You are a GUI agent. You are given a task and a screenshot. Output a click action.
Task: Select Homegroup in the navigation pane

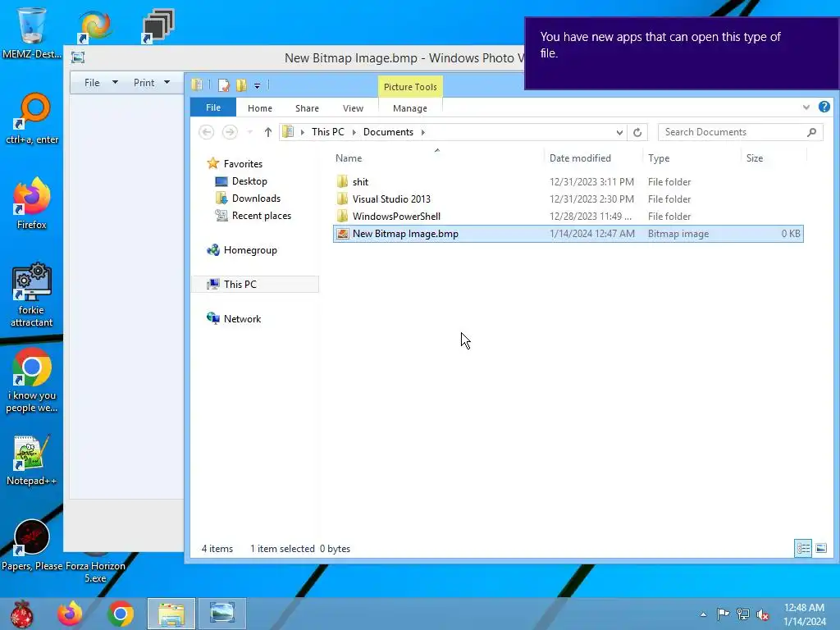tap(250, 249)
